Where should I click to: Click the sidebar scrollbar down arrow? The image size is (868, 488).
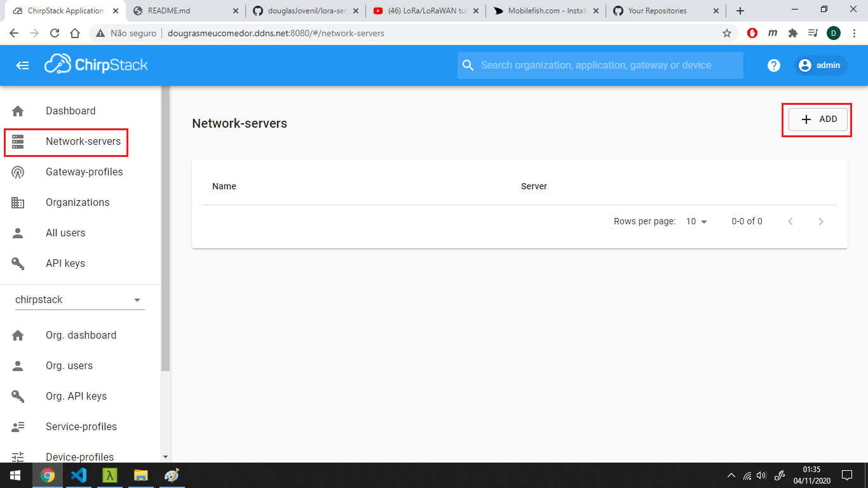[166, 457]
